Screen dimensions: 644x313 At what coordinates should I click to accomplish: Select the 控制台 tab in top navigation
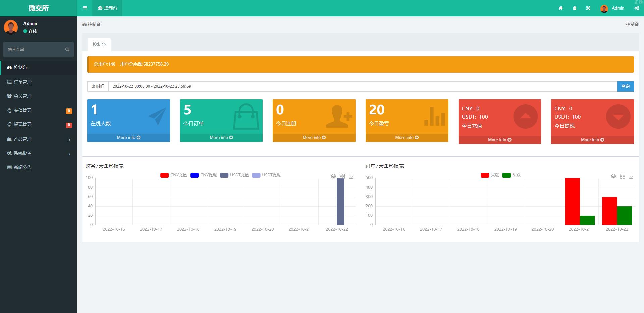(x=107, y=8)
